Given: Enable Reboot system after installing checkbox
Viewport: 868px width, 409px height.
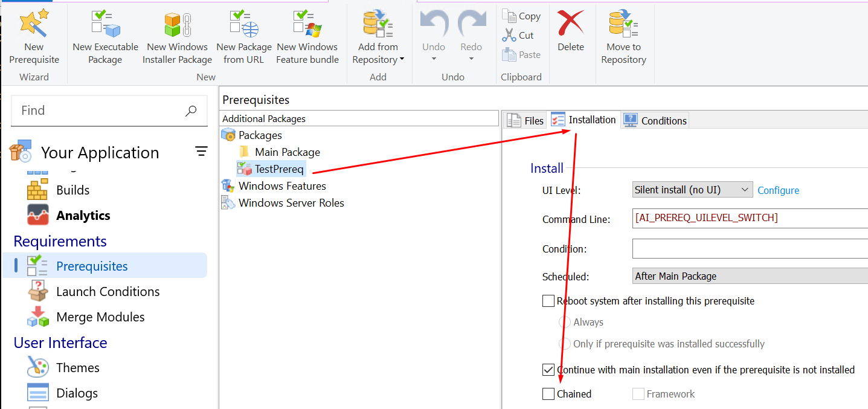Looking at the screenshot, I should point(548,301).
